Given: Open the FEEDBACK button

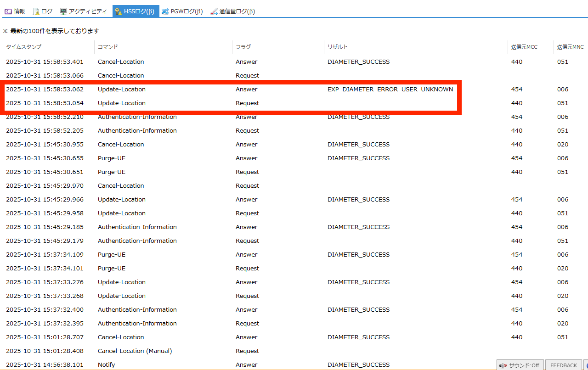Looking at the screenshot, I should [x=563, y=365].
